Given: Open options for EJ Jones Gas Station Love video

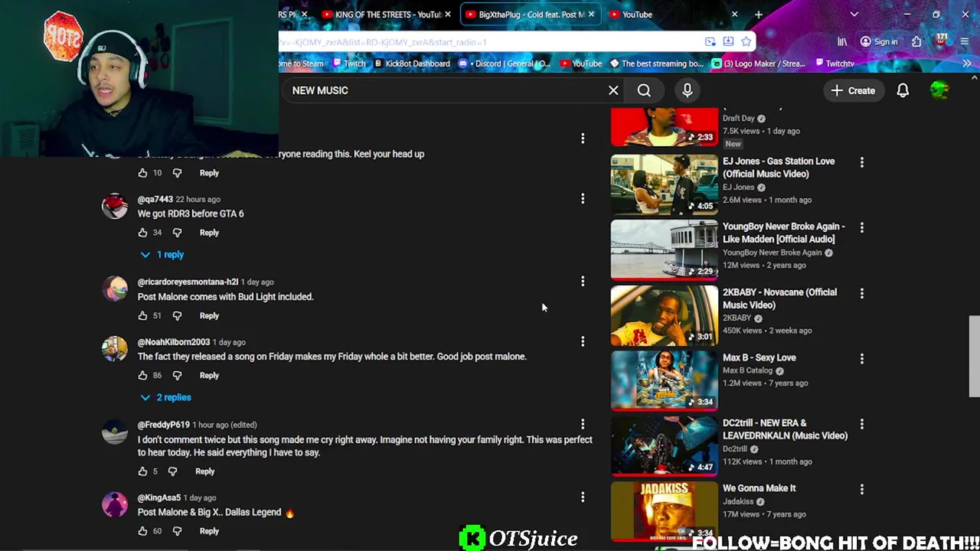Looking at the screenshot, I should point(862,162).
